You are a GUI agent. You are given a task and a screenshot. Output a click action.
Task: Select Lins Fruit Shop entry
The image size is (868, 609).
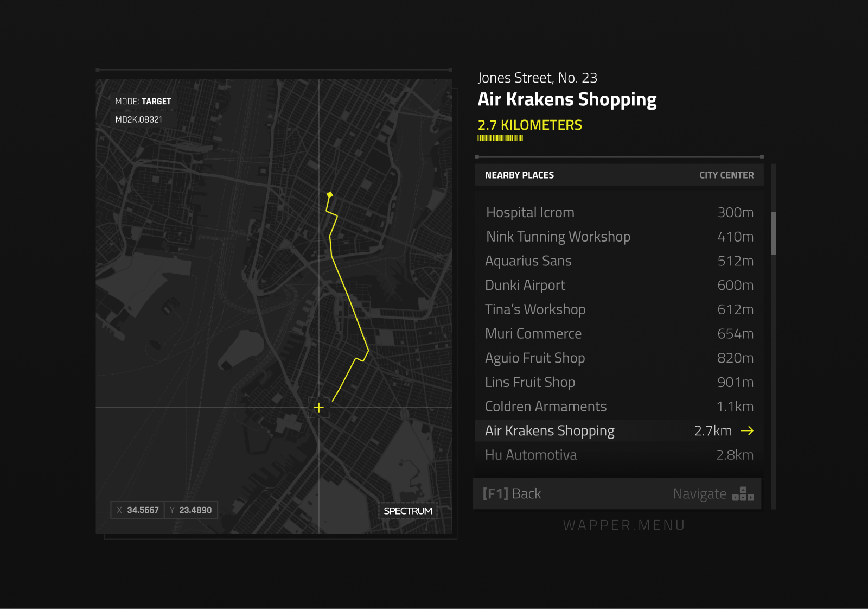[x=620, y=382]
